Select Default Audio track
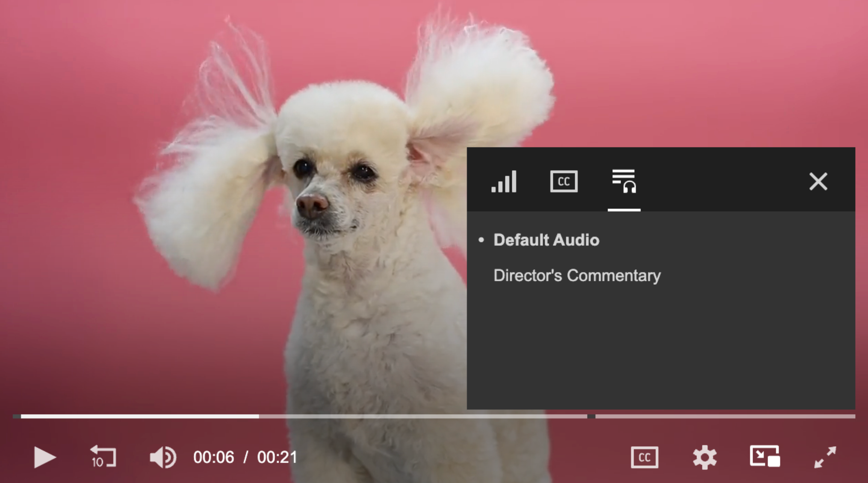The height and width of the screenshot is (483, 868). point(546,240)
